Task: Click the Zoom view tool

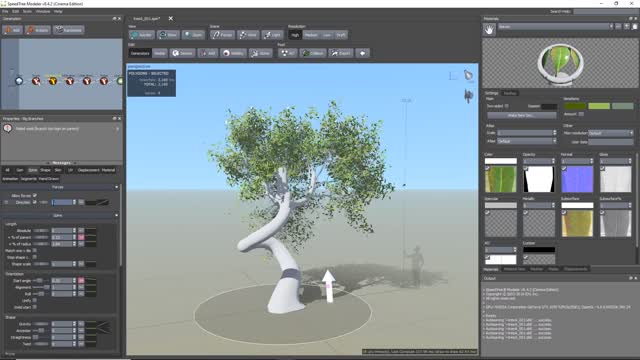Action: 193,35
